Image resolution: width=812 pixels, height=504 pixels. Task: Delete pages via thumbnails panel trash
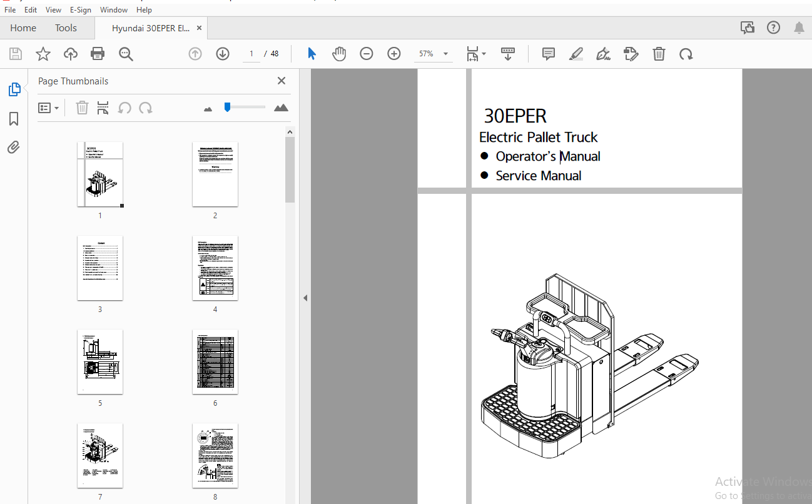[x=82, y=108]
